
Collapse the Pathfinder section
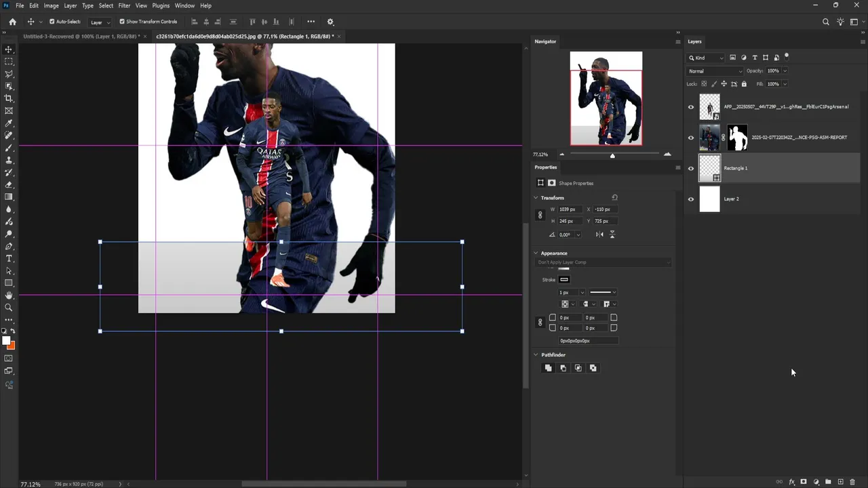point(536,355)
